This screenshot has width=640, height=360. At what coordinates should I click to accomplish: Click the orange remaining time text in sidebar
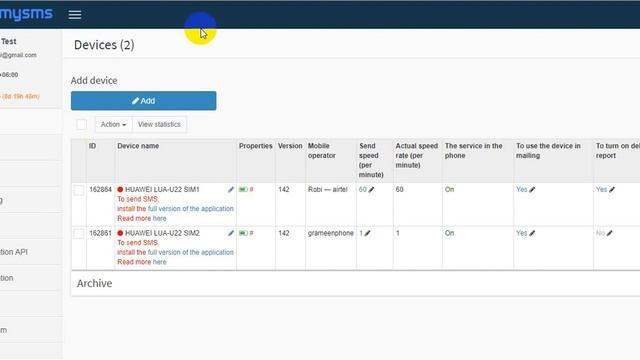[x=20, y=97]
